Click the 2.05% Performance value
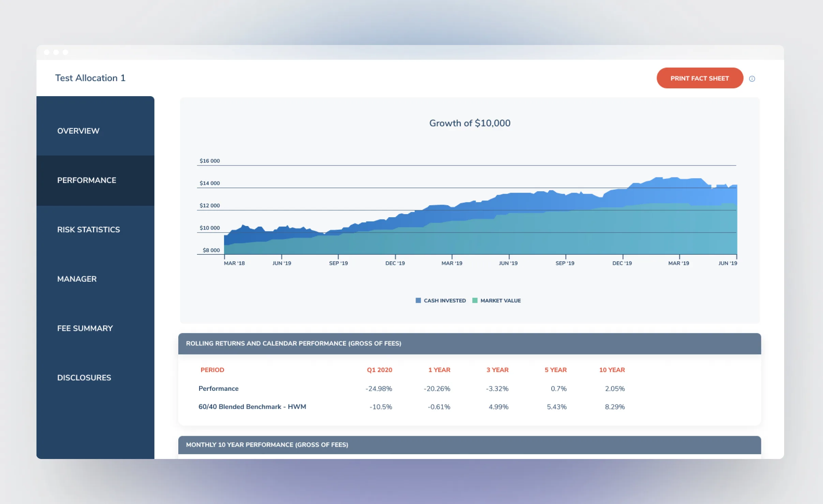The height and width of the screenshot is (504, 823). click(615, 388)
